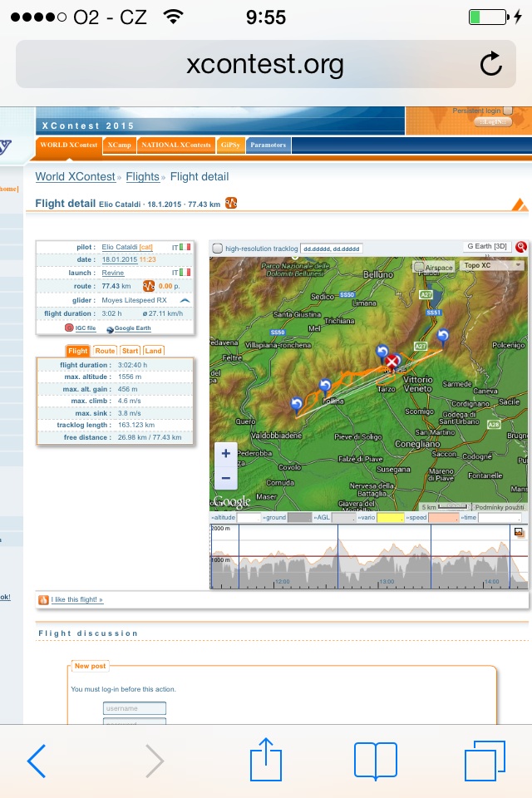Open the Topo XC map type dropdown
The width and height of the screenshot is (532, 798).
tap(491, 265)
